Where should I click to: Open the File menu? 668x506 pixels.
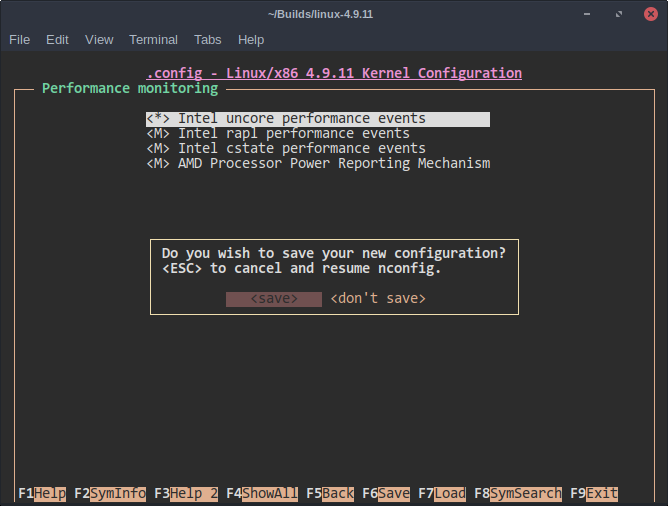20,40
